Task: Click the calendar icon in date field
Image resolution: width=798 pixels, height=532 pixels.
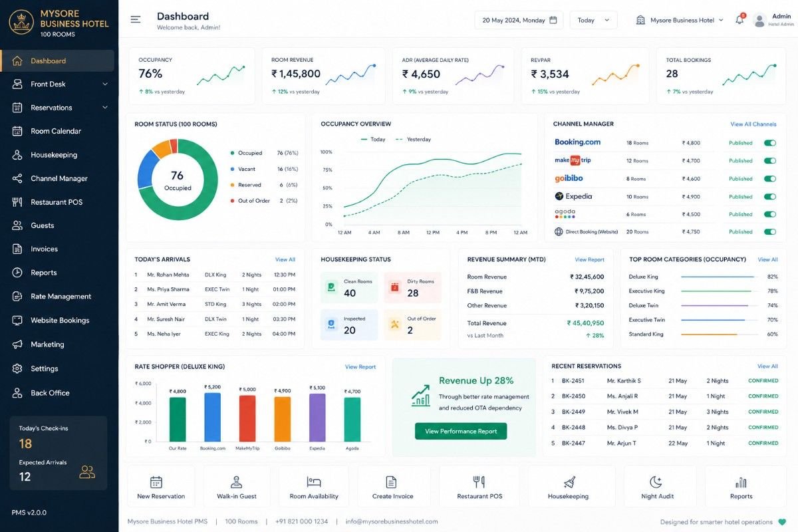Action: coord(553,20)
